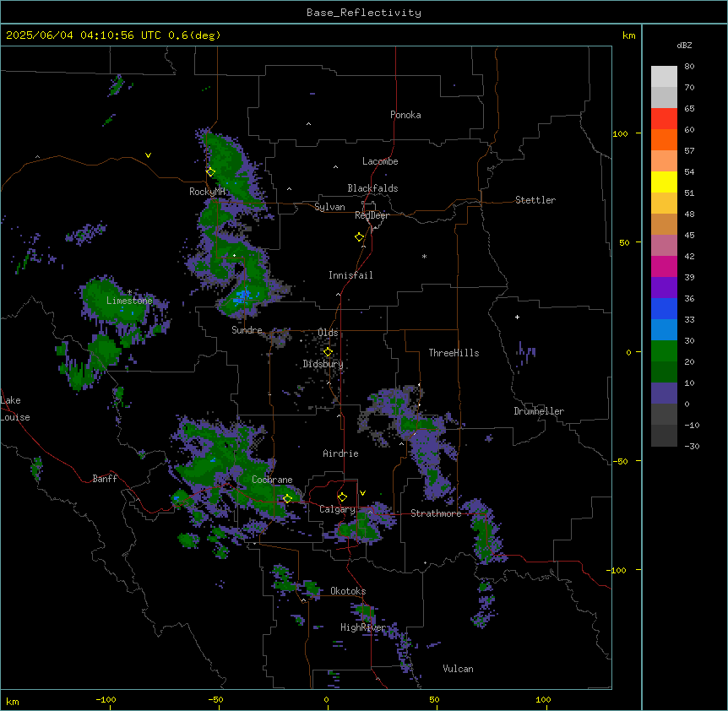This screenshot has width=728, height=711.
Task: Click the Banff town label
Action: coord(105,479)
